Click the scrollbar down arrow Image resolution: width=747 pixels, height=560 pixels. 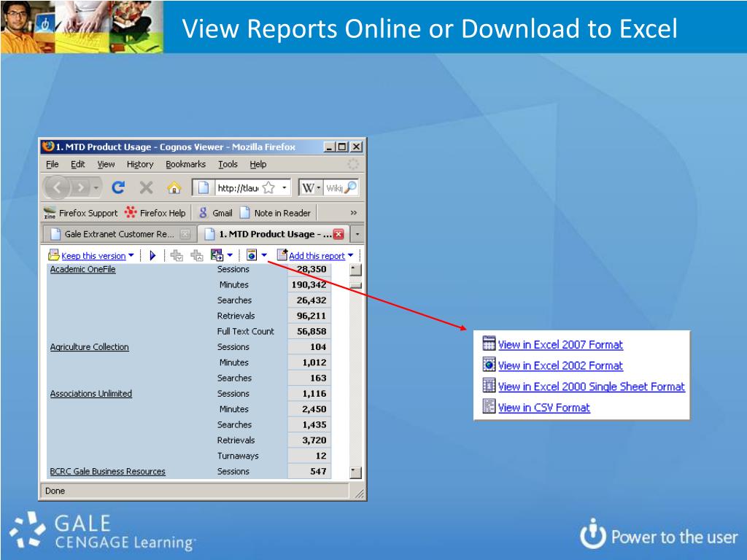[355, 472]
